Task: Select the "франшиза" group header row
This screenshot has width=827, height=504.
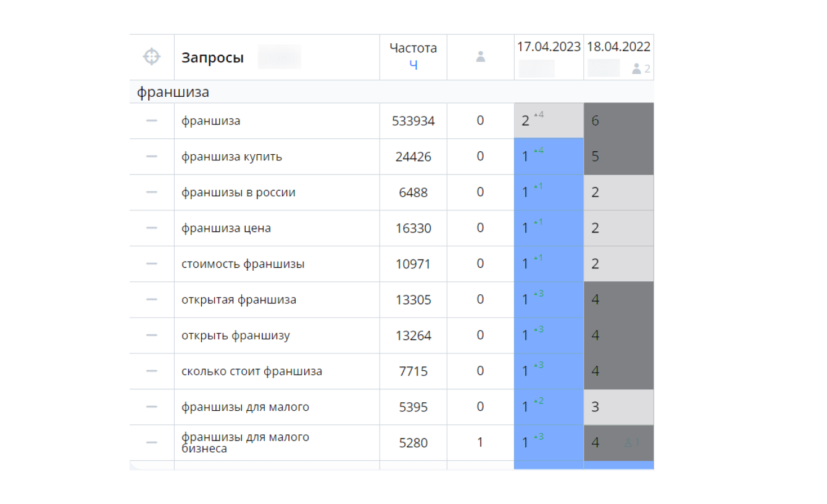Action: pyautogui.click(x=391, y=92)
